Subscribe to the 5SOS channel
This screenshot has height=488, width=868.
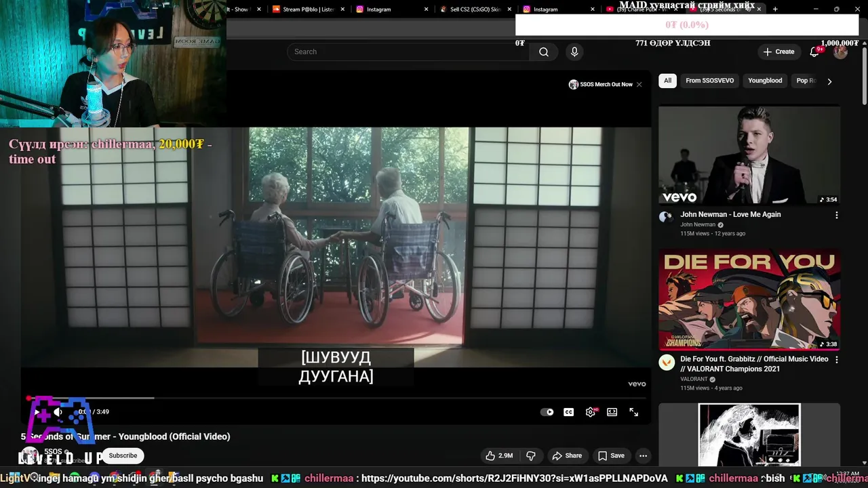(123, 455)
